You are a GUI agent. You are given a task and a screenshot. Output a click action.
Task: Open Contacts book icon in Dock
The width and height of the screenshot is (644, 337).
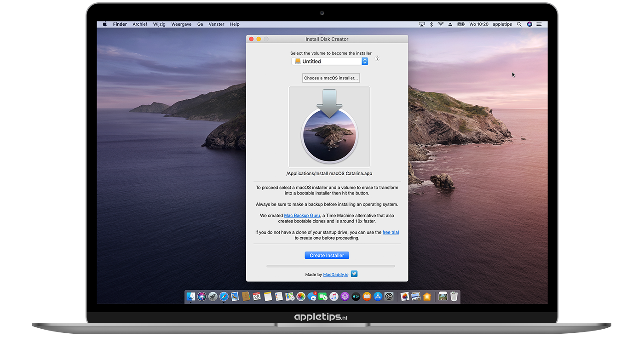[x=246, y=297]
